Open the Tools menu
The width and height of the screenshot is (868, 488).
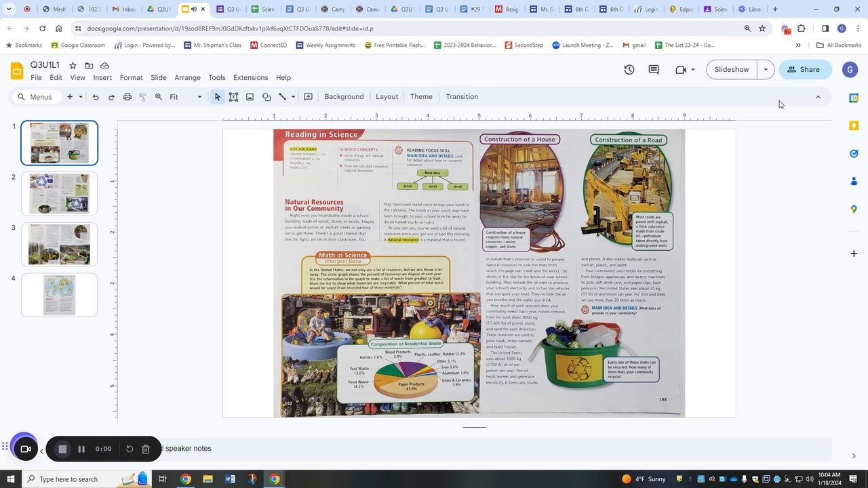point(217,77)
